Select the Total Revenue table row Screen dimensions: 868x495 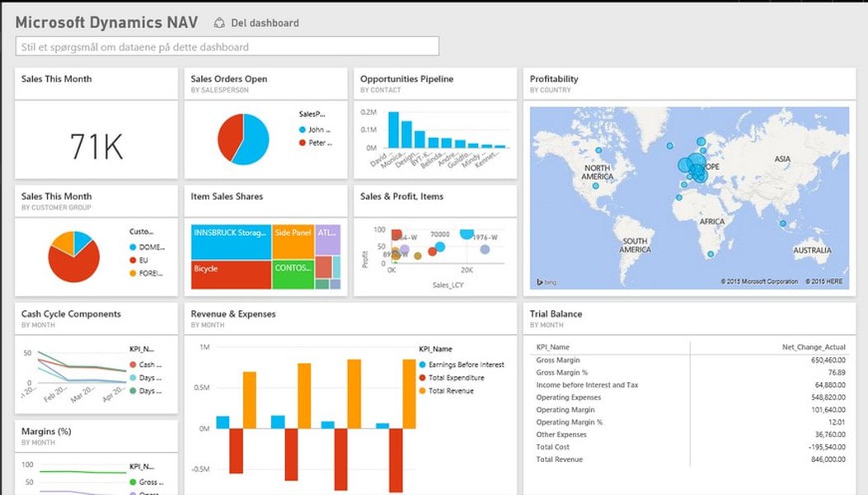point(690,459)
